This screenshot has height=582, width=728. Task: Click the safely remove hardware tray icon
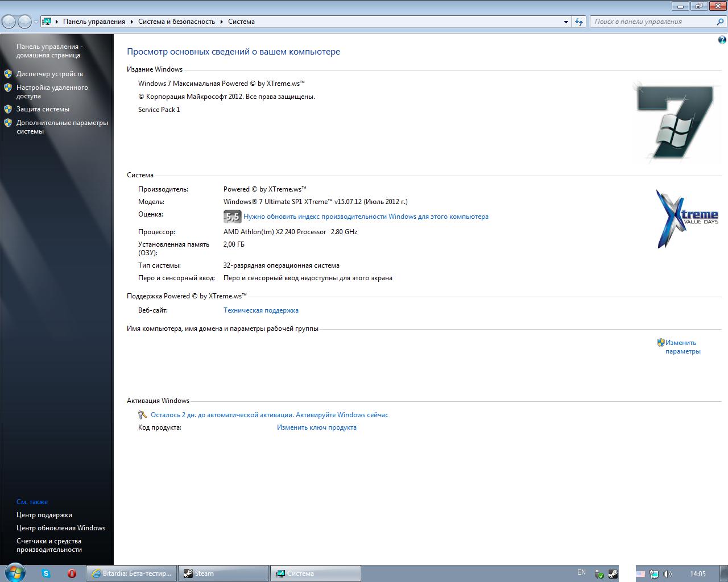[599, 574]
